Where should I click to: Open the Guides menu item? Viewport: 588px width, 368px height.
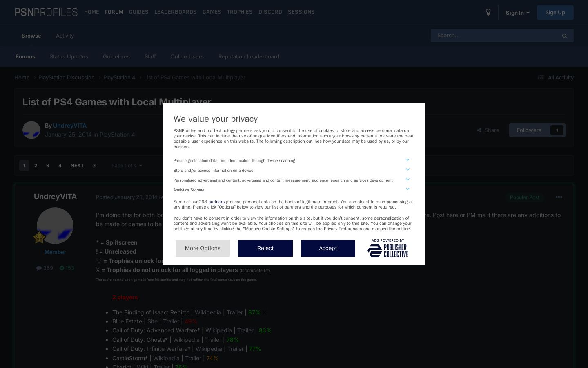pyautogui.click(x=139, y=12)
